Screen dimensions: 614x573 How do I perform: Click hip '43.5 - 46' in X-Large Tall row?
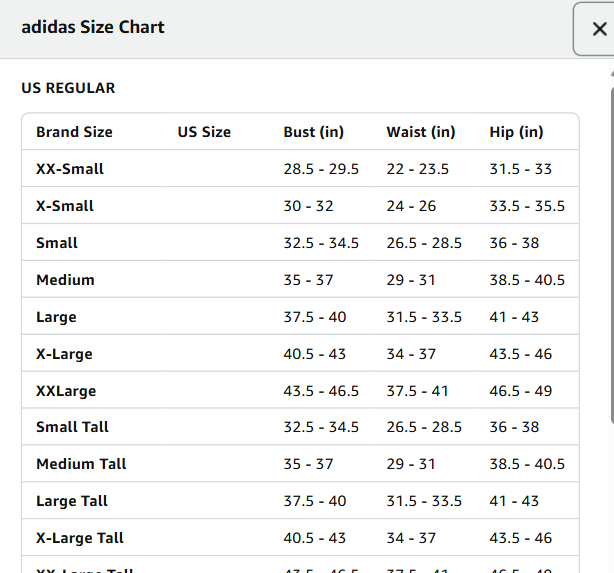pyautogui.click(x=520, y=538)
